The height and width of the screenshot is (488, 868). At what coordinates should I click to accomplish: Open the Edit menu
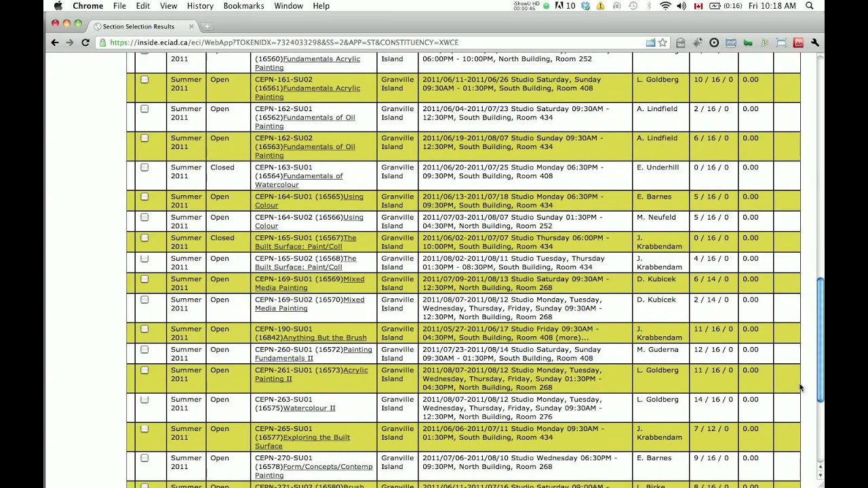[x=142, y=5]
